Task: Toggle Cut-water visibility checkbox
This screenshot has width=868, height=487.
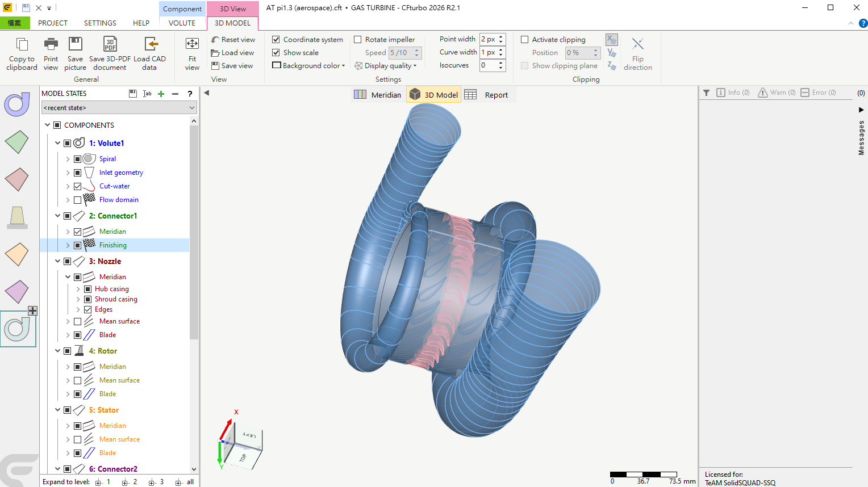Action: tap(78, 186)
